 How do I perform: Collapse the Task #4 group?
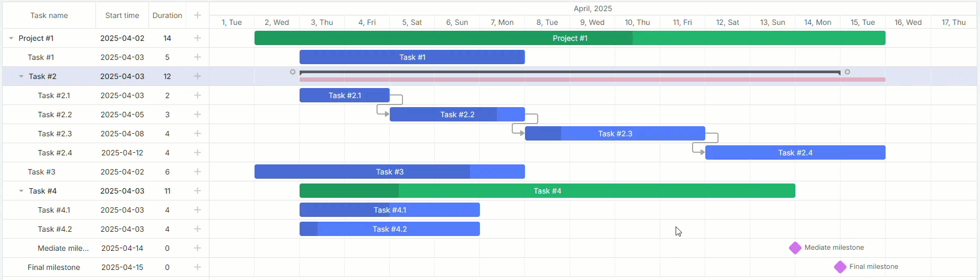(x=21, y=191)
